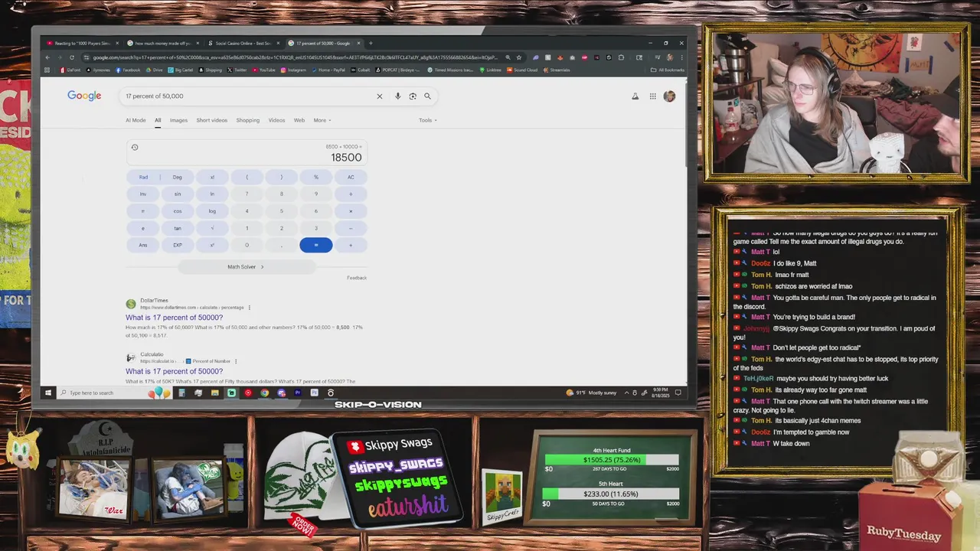Image resolution: width=980 pixels, height=551 pixels.
Task: Click the Google search query field
Action: (x=249, y=96)
